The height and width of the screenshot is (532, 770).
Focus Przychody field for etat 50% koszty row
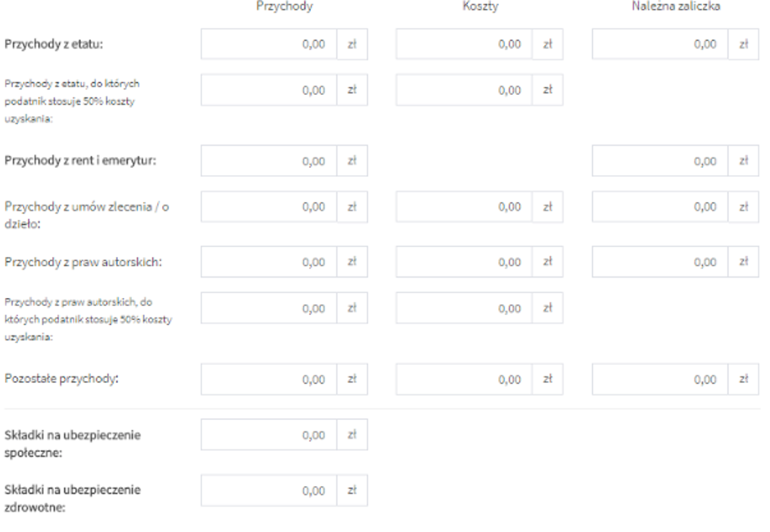(268, 91)
